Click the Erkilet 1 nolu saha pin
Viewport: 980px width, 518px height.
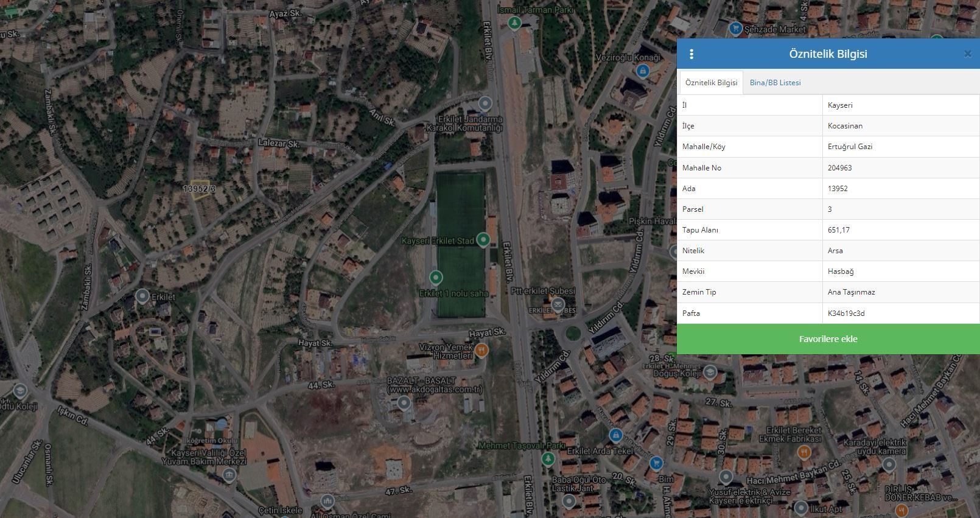436,278
